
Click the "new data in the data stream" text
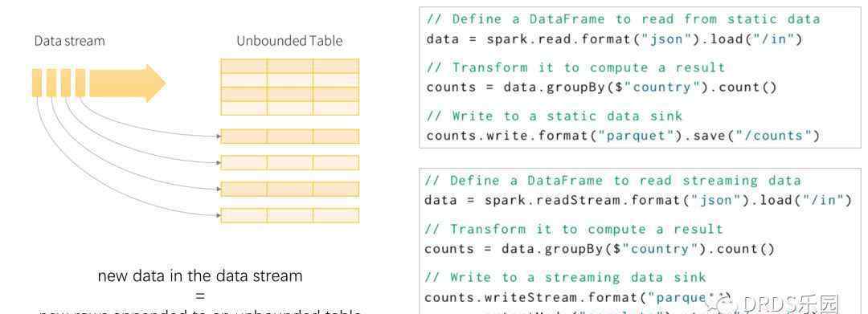pyautogui.click(x=200, y=276)
